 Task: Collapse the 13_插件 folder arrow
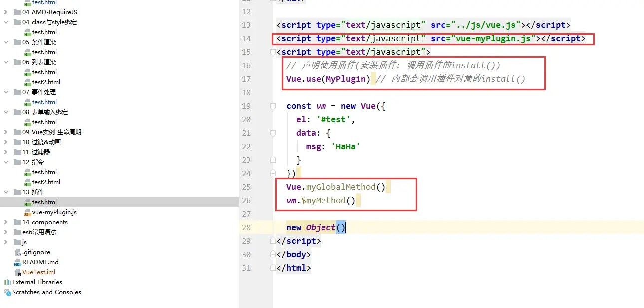coord(6,192)
